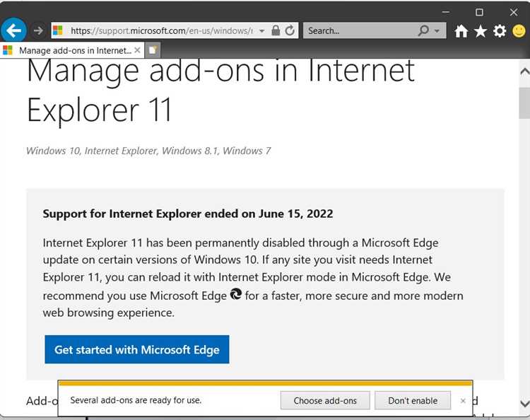Open a new tab
The width and height of the screenshot is (530, 420).
pos(153,50)
